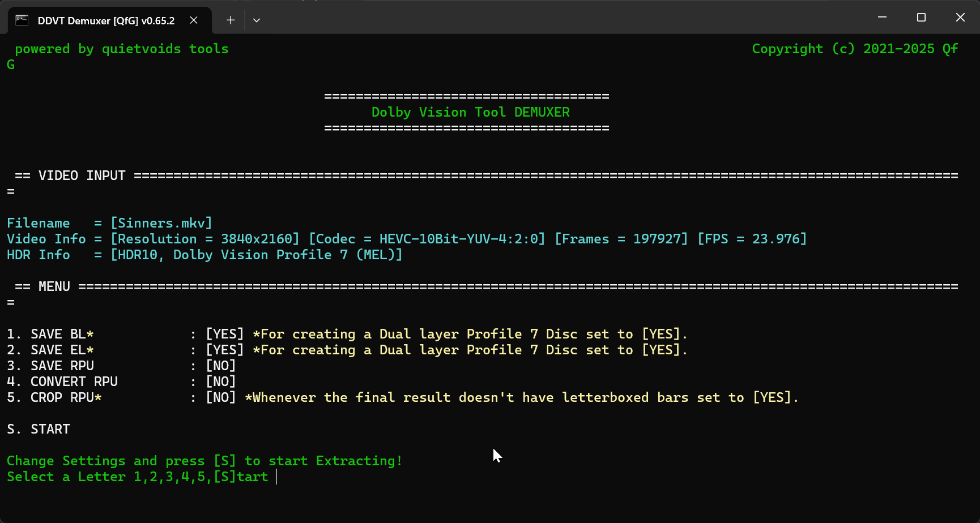Click the SAVE EL [YES] value
The width and height of the screenshot is (980, 523).
(x=224, y=350)
